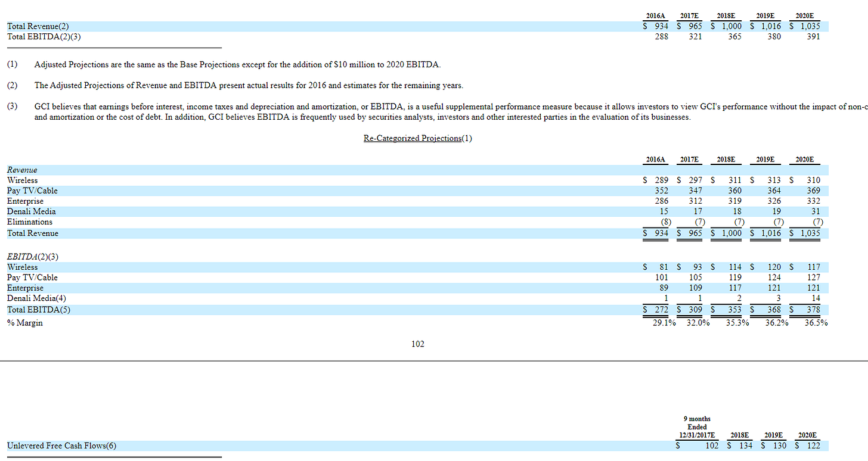
Task: Click the 'Total EBITDA(2)(3)' row label
Action: tap(44, 36)
